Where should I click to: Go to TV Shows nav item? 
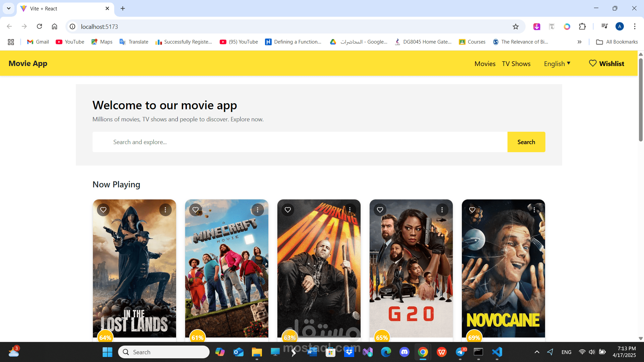[x=516, y=64]
